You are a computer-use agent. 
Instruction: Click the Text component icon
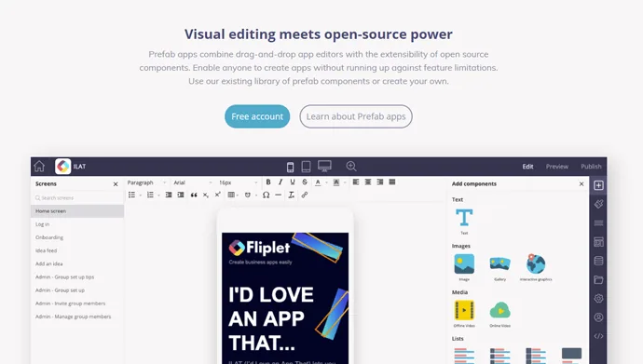click(464, 218)
